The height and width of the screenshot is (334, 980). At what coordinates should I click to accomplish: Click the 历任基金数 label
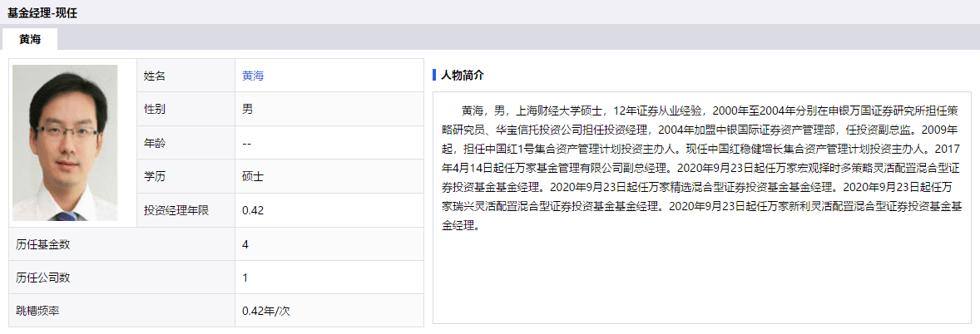click(x=43, y=244)
